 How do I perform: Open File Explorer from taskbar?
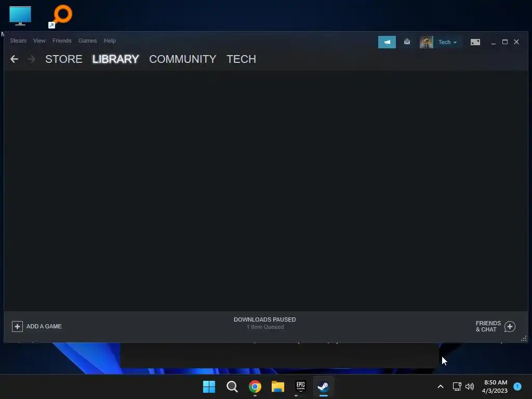(278, 387)
